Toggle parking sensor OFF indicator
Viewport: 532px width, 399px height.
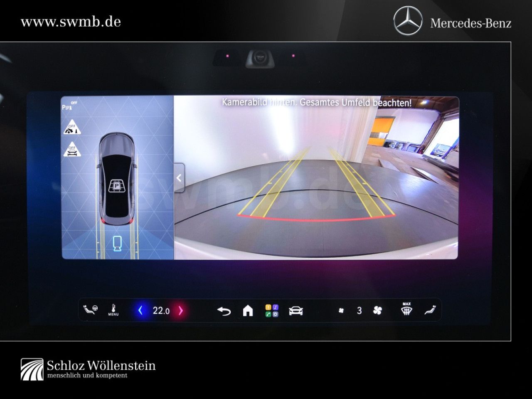click(69, 106)
